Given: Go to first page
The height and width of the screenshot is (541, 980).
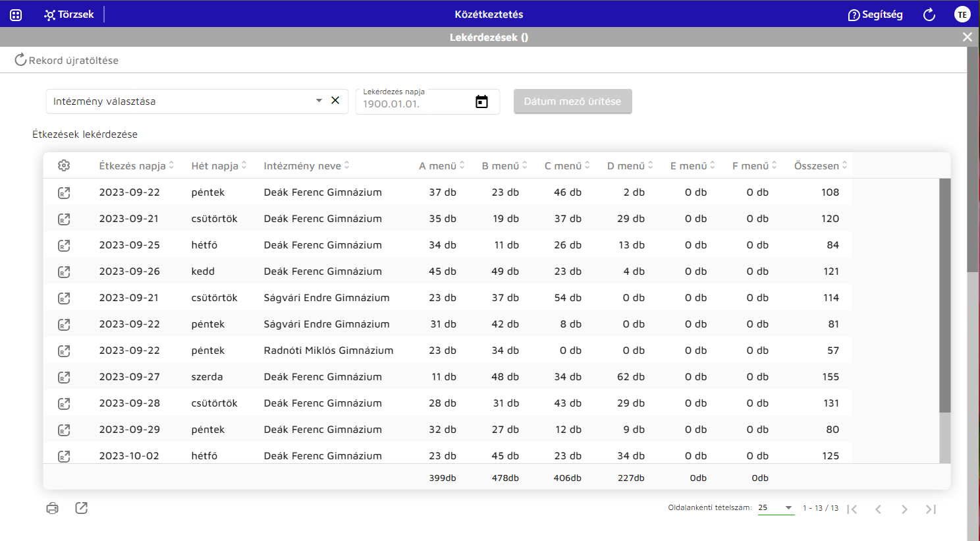Looking at the screenshot, I should tap(852, 509).
